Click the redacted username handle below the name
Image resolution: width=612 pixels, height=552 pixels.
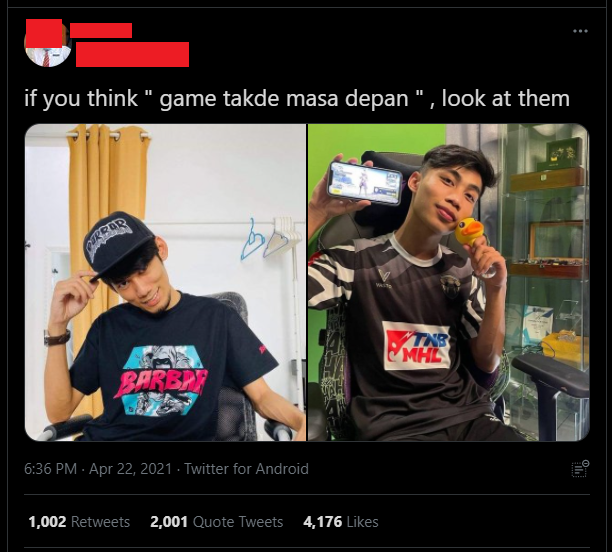click(x=132, y=54)
